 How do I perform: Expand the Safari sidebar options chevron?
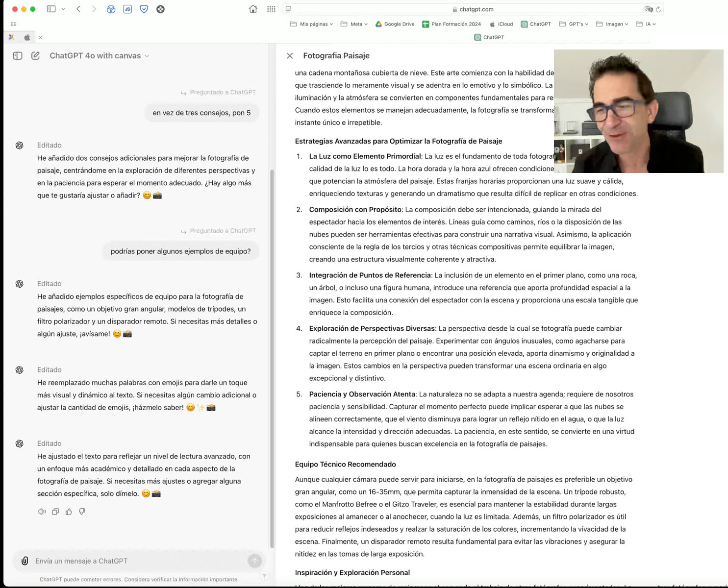click(x=63, y=9)
